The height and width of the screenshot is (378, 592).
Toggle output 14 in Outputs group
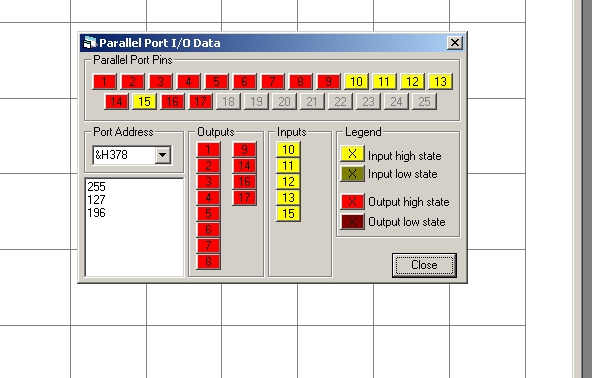pos(244,165)
